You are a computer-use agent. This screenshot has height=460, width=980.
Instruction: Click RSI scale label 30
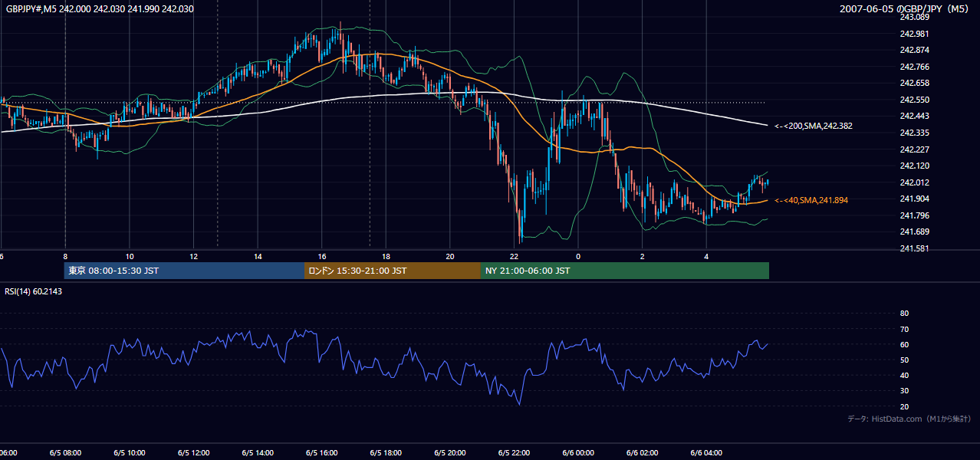click(x=904, y=391)
